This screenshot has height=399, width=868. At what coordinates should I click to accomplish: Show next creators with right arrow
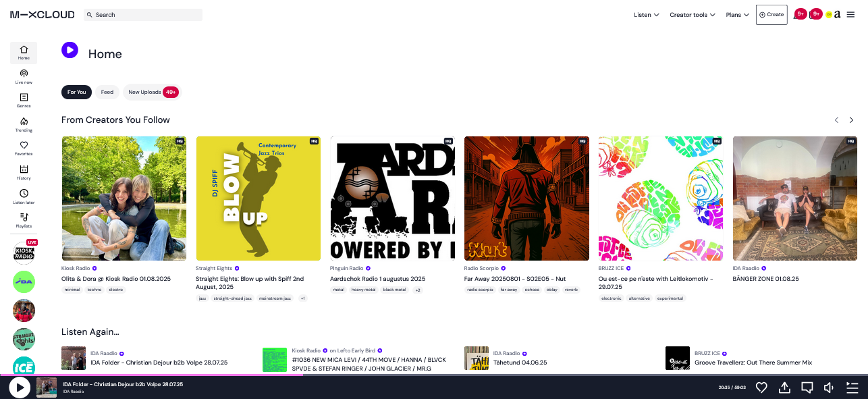pos(851,119)
